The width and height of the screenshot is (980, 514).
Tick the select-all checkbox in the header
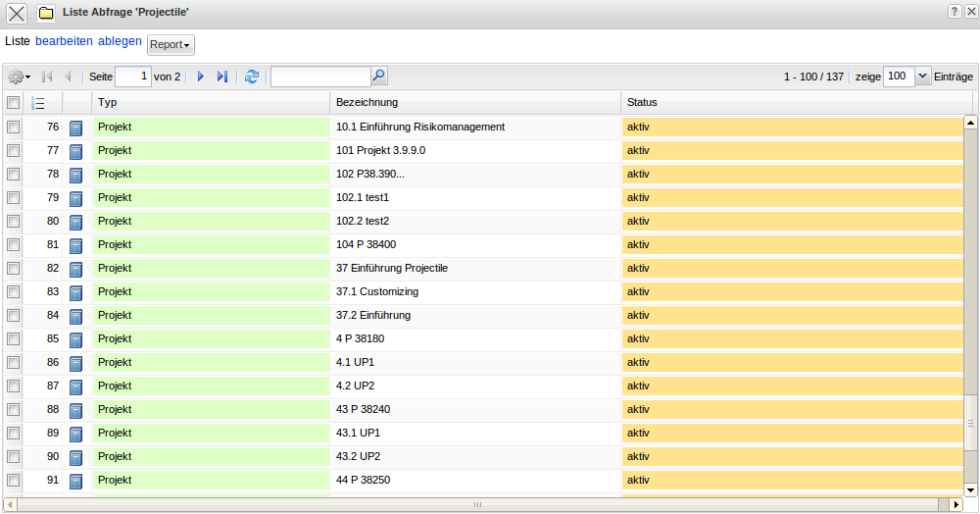click(x=13, y=103)
